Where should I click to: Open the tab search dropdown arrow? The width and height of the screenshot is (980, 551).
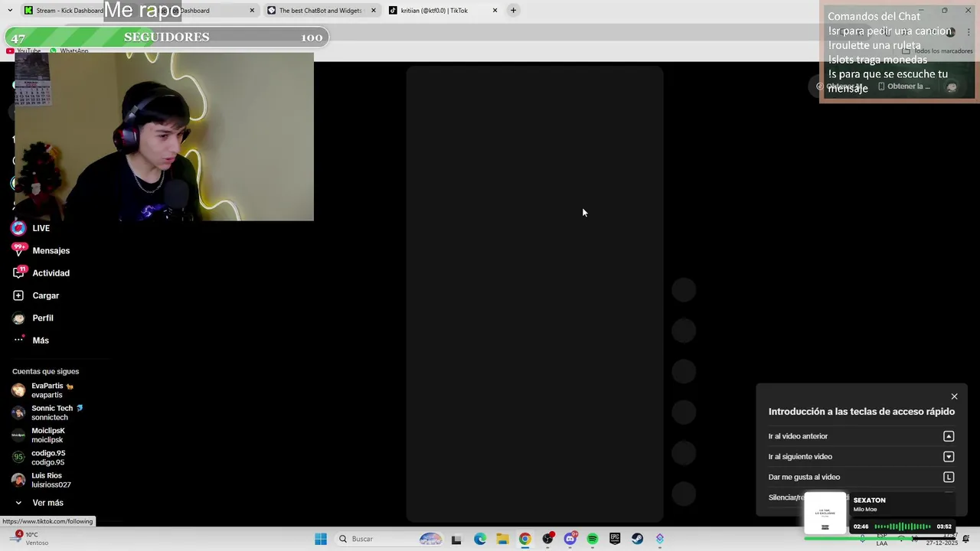click(x=11, y=11)
